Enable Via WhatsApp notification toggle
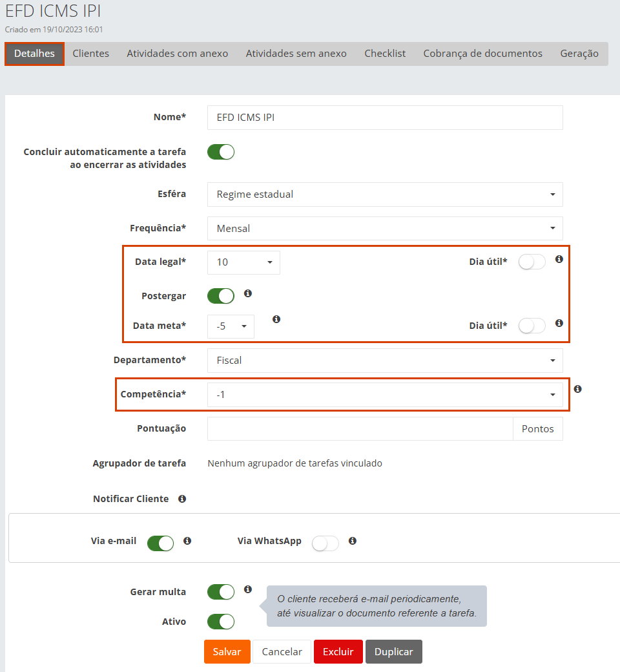This screenshot has height=672, width=620. point(325,543)
